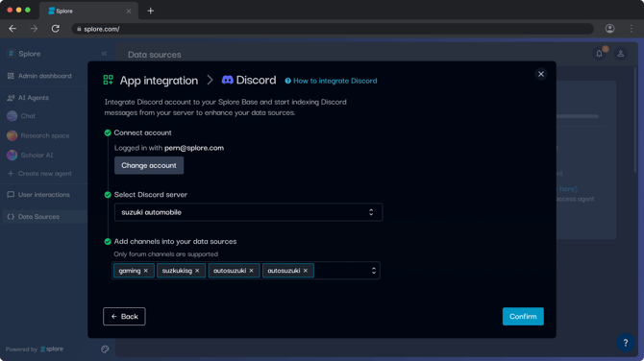
Task: Confirm the Discord integration
Action: click(523, 316)
